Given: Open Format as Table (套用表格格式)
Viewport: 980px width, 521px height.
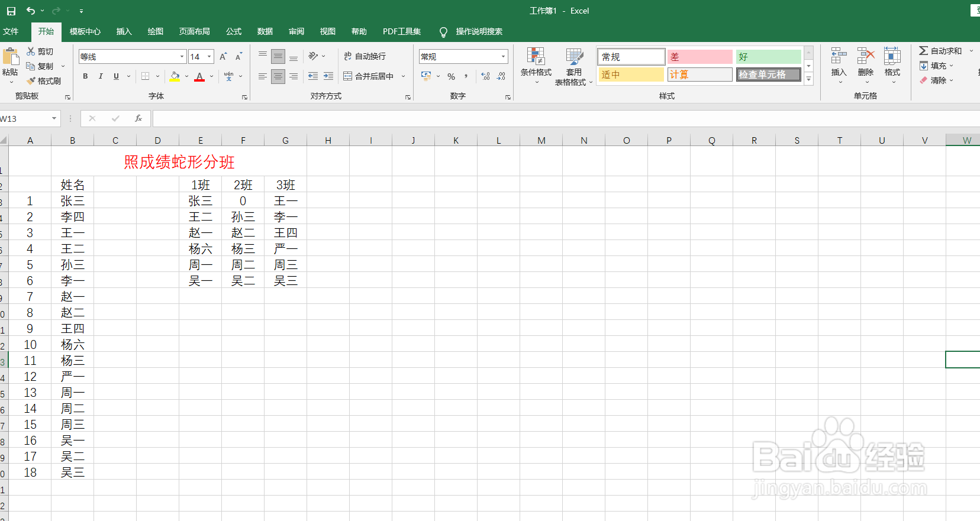Looking at the screenshot, I should (573, 66).
